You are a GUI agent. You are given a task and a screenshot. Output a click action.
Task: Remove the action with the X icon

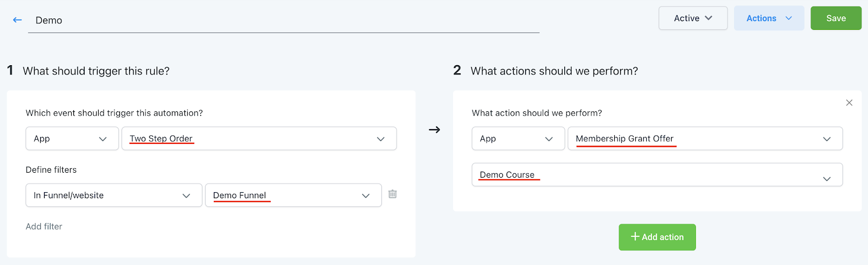(x=849, y=103)
